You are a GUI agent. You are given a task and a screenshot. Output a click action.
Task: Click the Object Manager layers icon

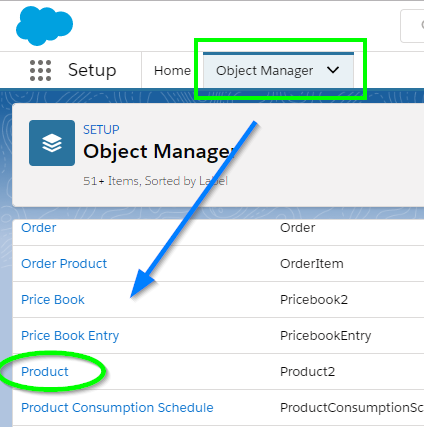(x=52, y=143)
